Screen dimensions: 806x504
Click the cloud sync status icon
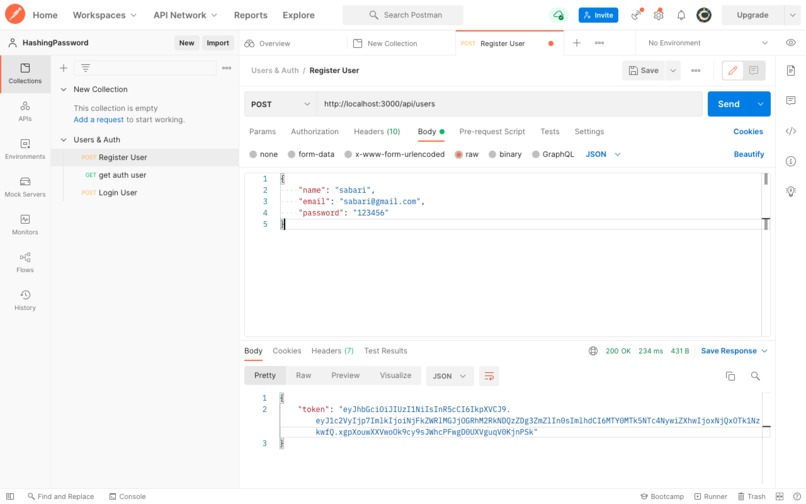click(x=558, y=15)
